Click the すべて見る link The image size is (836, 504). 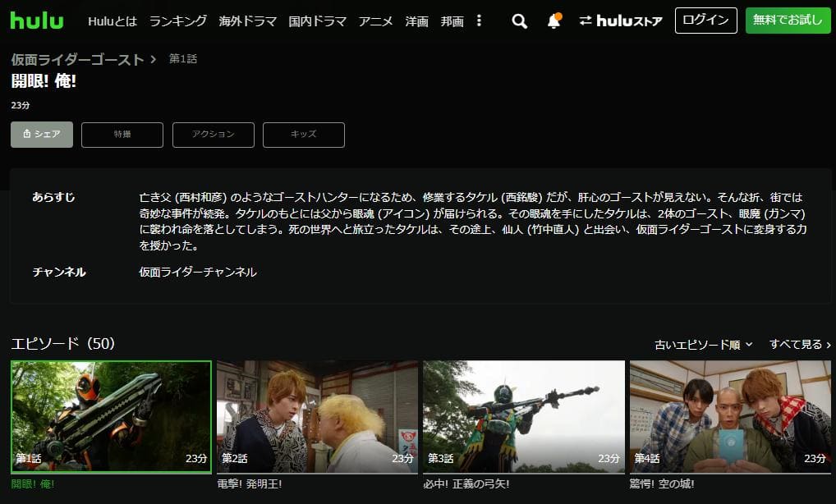coord(800,345)
